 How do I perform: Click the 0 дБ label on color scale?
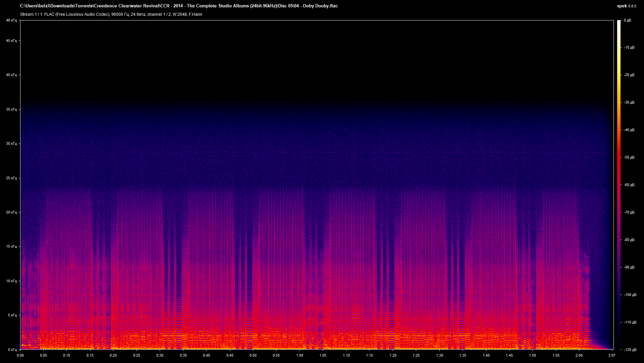627,20
